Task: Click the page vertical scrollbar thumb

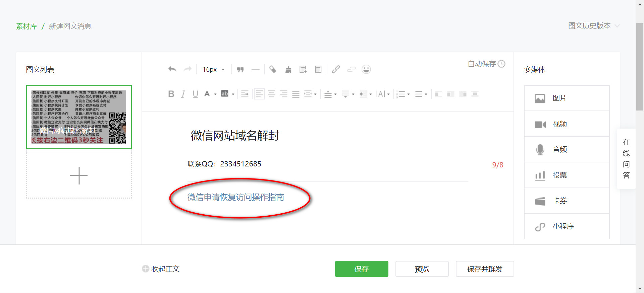Action: [640, 67]
